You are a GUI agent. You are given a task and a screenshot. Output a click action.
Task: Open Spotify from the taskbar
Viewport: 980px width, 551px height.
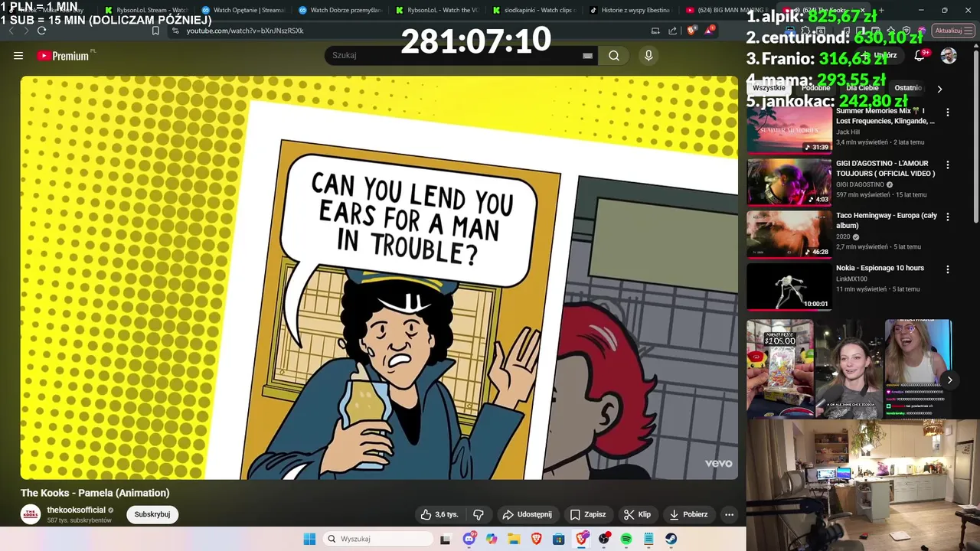[x=626, y=539]
